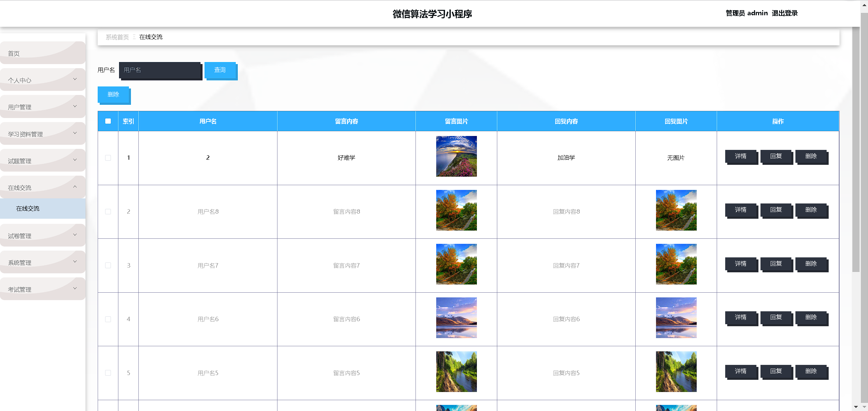The width and height of the screenshot is (868, 411).
Task: Click row 1 message image thumbnail
Action: click(456, 156)
